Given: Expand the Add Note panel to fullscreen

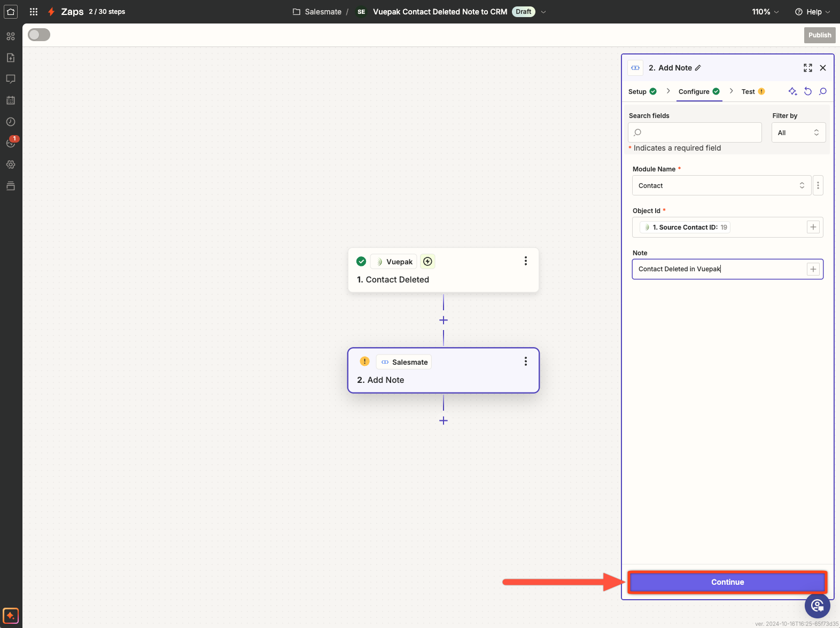Looking at the screenshot, I should pos(807,68).
